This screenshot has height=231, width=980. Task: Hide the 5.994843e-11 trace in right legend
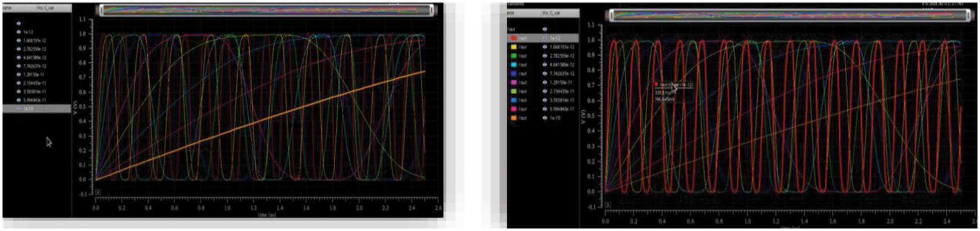click(x=545, y=109)
